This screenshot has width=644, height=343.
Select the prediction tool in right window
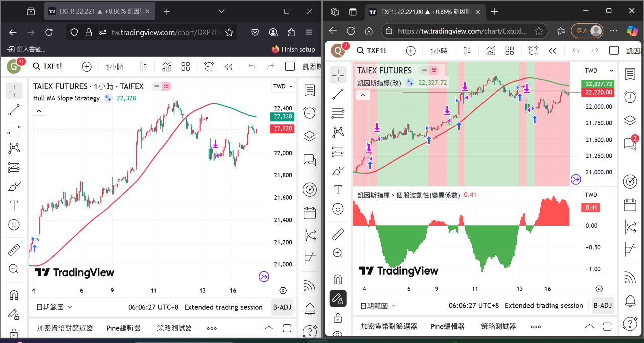coord(338,152)
